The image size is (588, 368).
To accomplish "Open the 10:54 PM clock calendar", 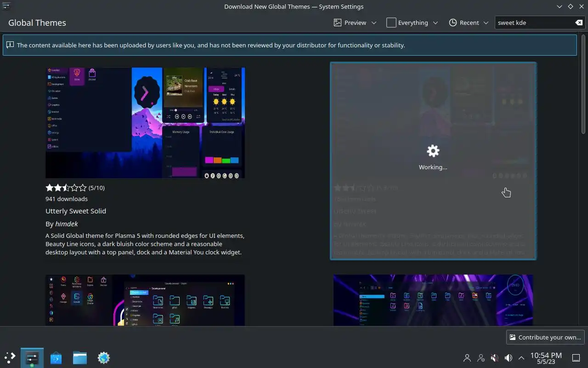I will point(546,358).
